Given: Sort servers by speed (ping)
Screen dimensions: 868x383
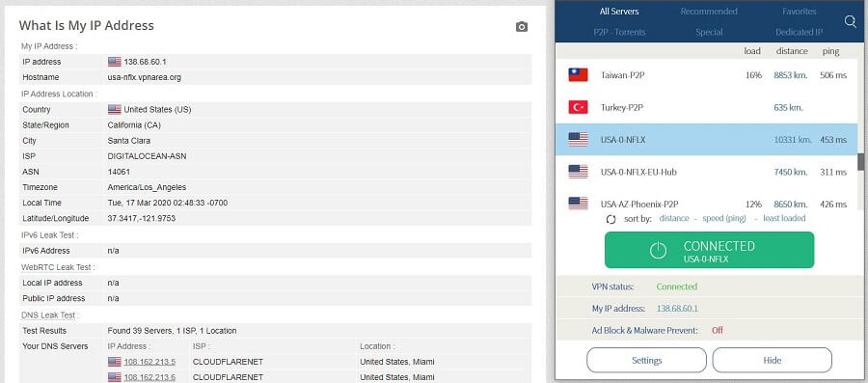Looking at the screenshot, I should click(724, 219).
